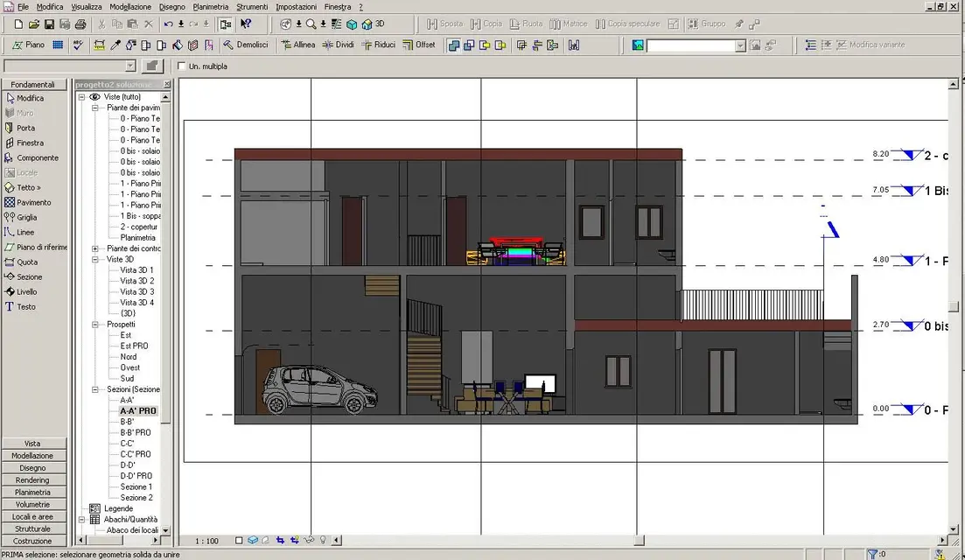This screenshot has height=560, width=965.
Task: Open the Visualizza menu
Action: pos(86,7)
